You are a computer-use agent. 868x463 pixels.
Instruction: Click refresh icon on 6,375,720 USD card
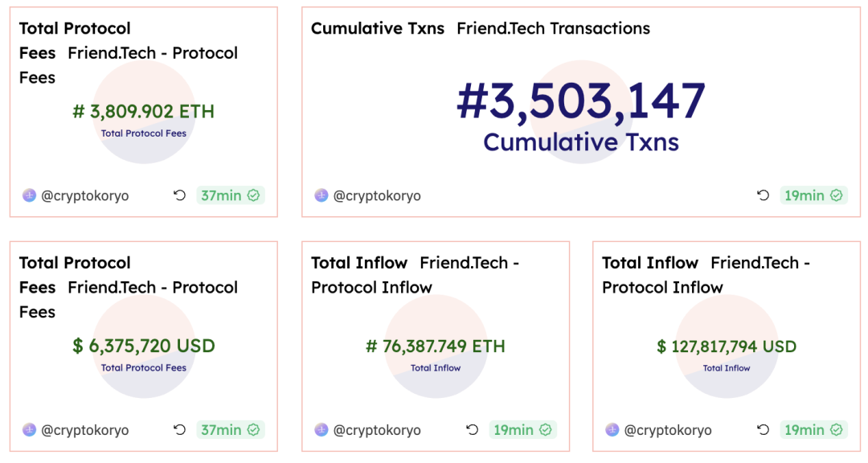click(180, 430)
